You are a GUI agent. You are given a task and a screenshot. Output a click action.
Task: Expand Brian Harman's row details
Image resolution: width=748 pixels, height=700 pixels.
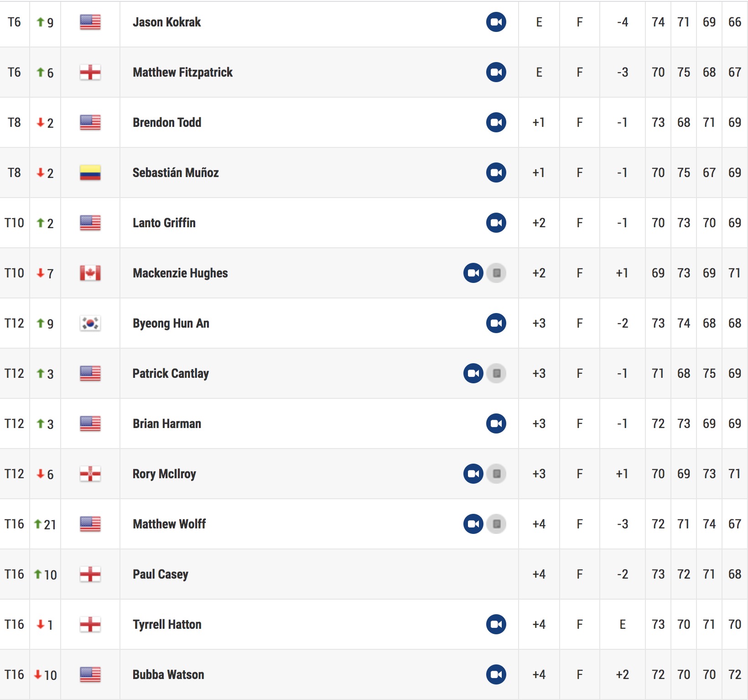(x=374, y=423)
